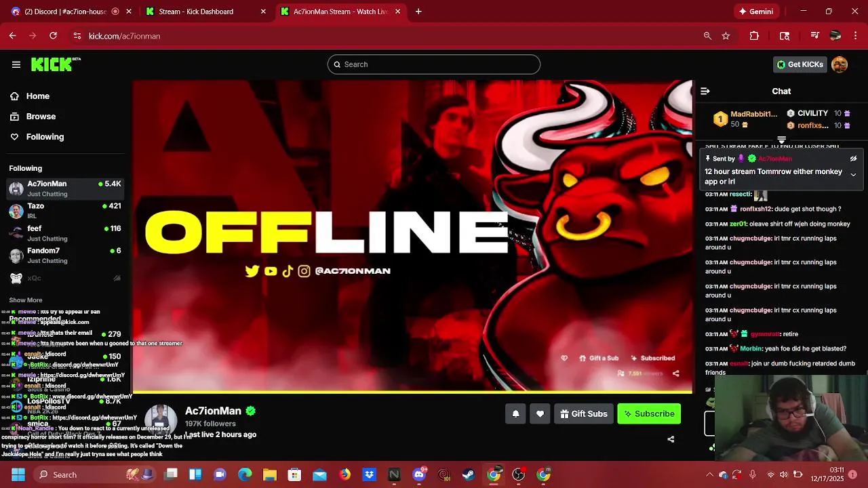Expand Show More following list
The image size is (868, 488).
[26, 300]
